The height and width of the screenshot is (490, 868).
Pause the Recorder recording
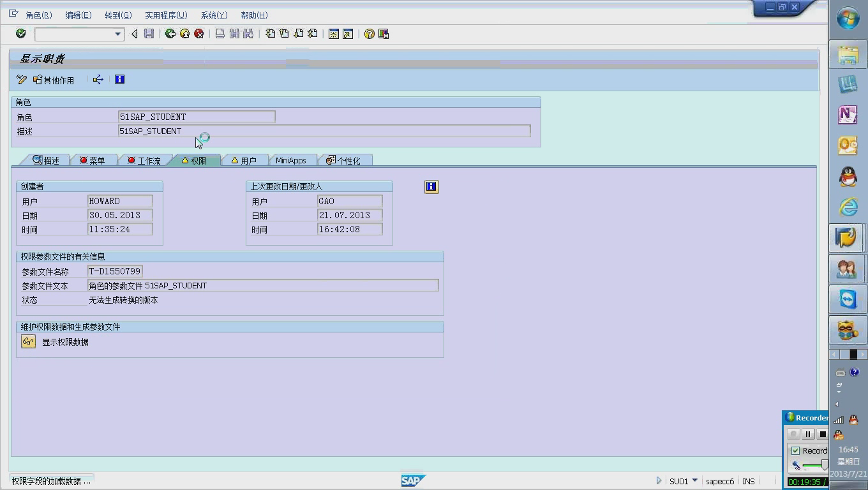point(807,434)
